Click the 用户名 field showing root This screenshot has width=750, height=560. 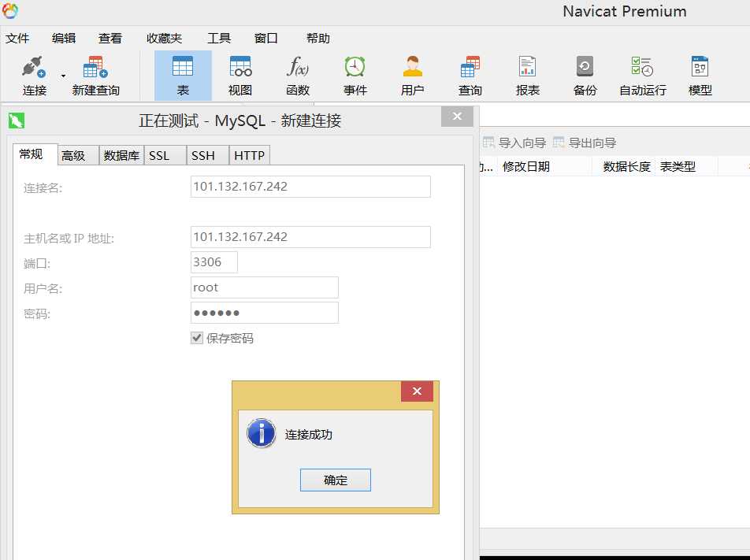point(265,287)
